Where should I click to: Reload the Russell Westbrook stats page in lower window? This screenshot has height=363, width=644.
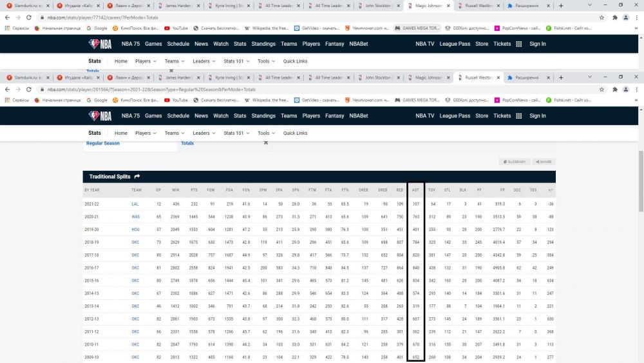29,90
